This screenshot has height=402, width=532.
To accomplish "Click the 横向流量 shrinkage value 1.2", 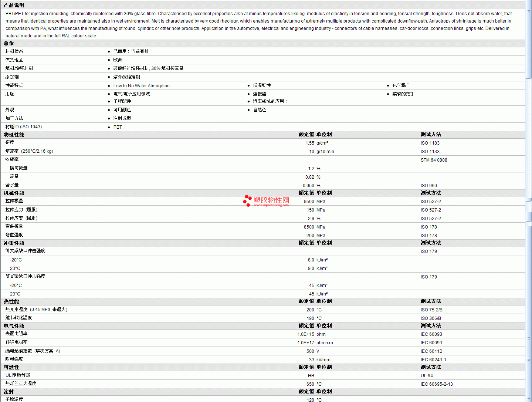I will point(311,169).
